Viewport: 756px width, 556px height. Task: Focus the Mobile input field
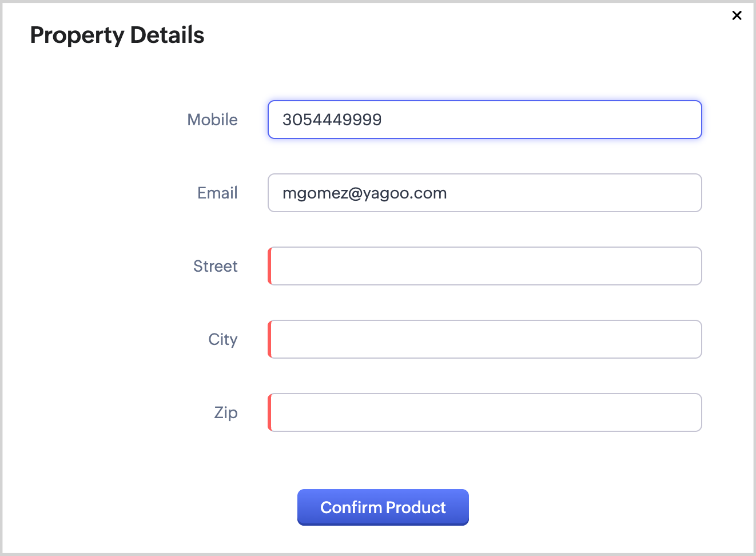coord(515,120)
